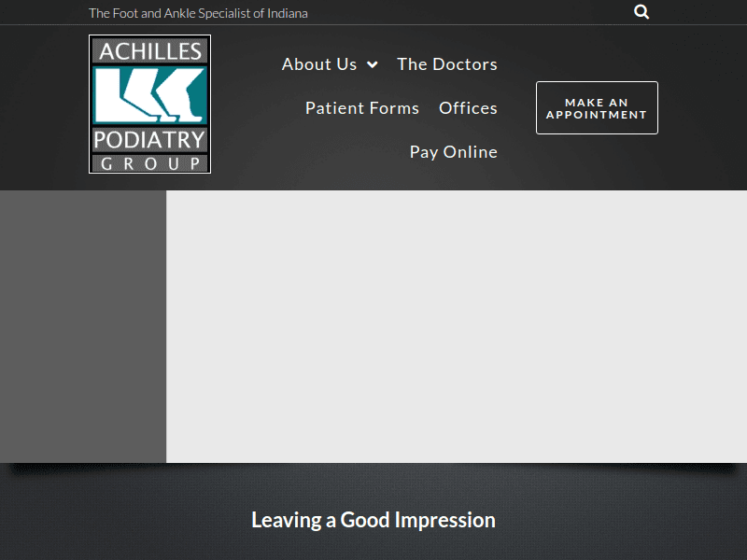Viewport: 747px width, 560px height.
Task: Expand the About Us chevron arrow
Action: (x=373, y=64)
